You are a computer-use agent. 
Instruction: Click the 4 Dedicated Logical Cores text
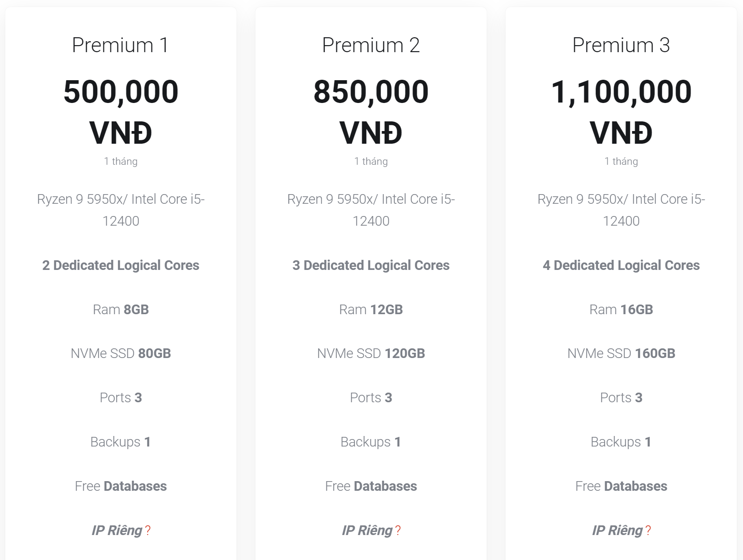[621, 266]
